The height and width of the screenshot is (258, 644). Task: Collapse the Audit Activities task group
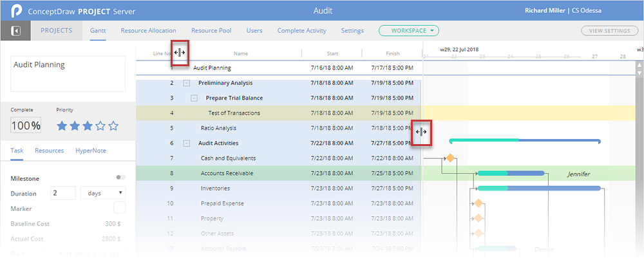tap(187, 143)
